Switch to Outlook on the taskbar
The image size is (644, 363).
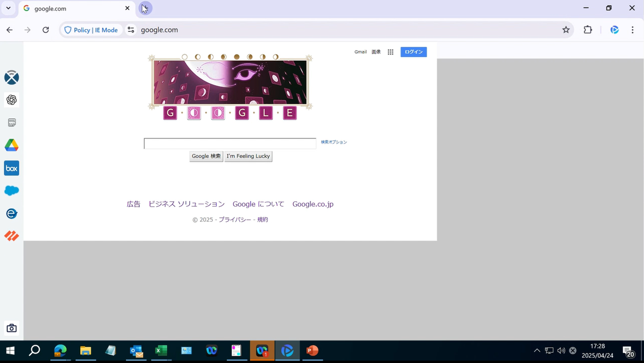[x=136, y=350]
